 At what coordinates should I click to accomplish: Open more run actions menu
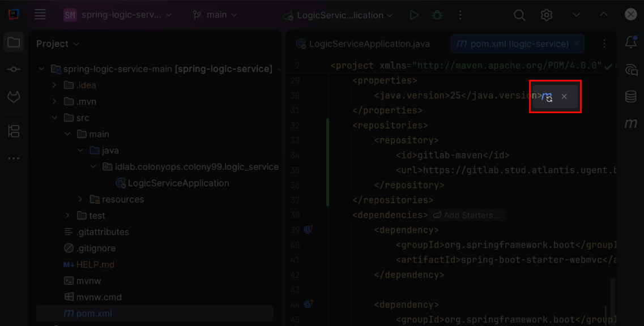pos(460,15)
